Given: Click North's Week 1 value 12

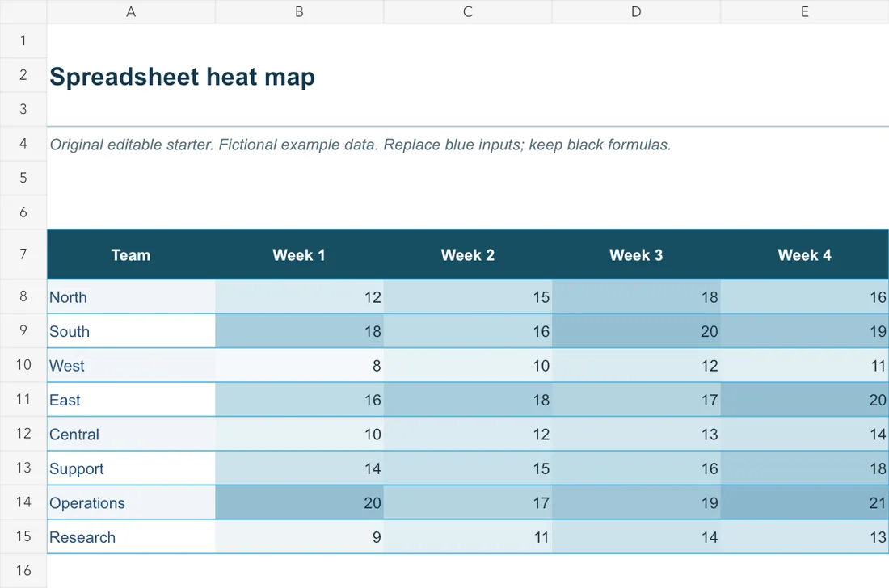Looking at the screenshot, I should click(299, 297).
